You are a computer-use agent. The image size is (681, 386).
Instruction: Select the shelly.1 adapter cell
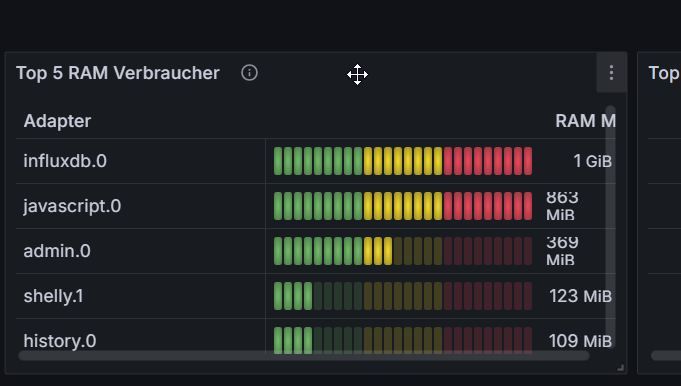(141, 296)
